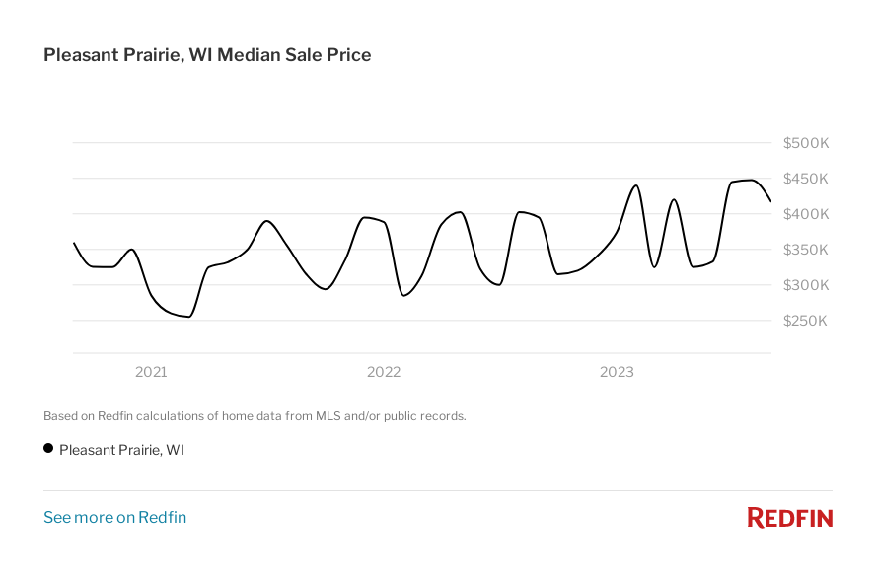The image size is (876, 588).
Task: Click the line's lowest dip in early 2021
Action: point(188,317)
